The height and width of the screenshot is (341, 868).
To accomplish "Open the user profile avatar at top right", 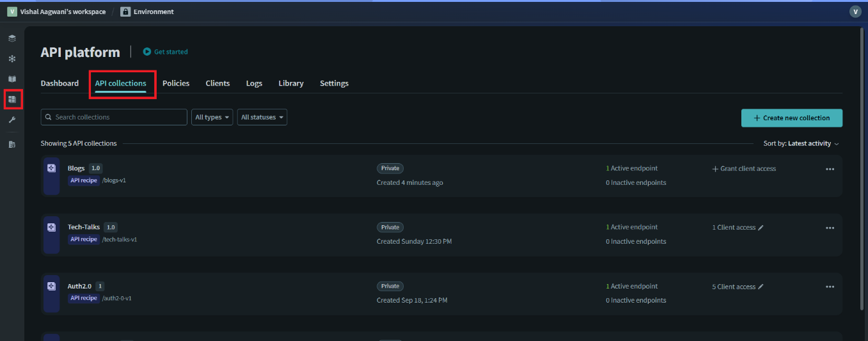I will (855, 12).
